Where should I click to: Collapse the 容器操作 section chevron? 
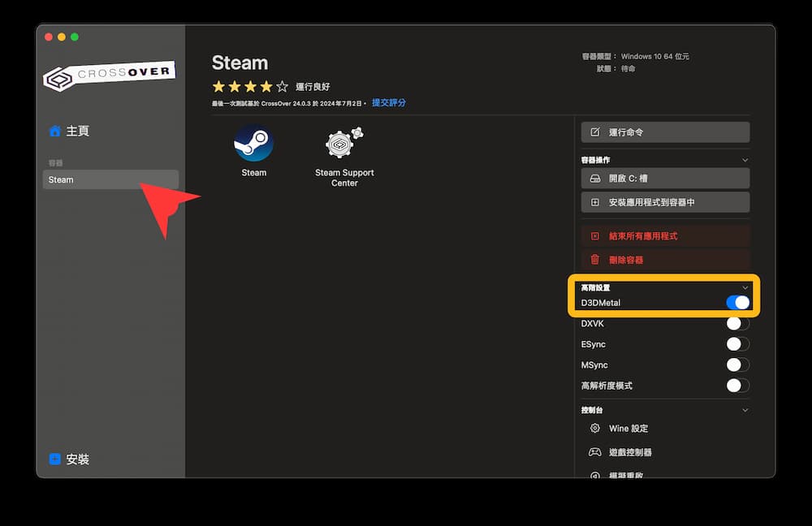tap(745, 160)
